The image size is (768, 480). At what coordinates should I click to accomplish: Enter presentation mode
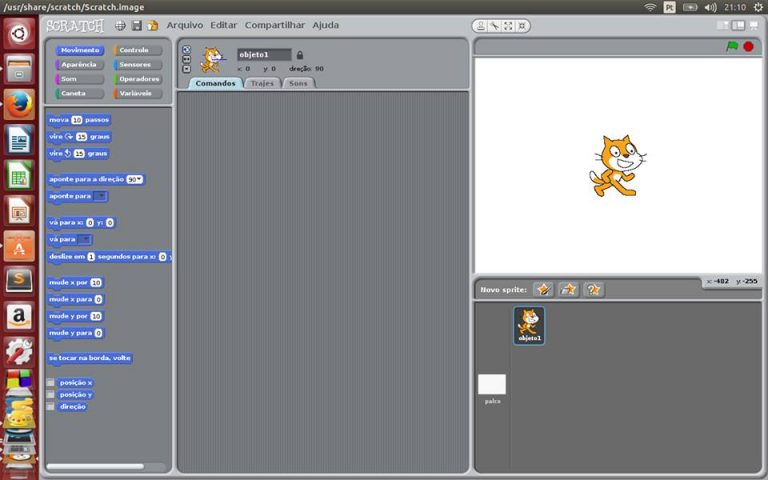point(754,25)
